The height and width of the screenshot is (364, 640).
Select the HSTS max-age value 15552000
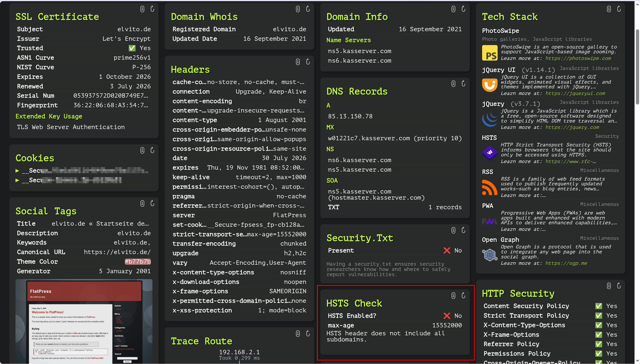click(447, 326)
